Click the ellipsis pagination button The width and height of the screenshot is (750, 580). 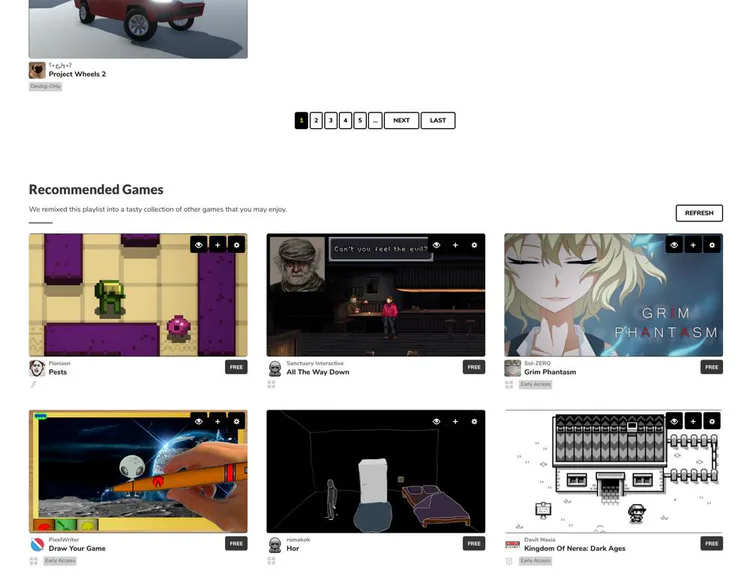pyautogui.click(x=375, y=120)
